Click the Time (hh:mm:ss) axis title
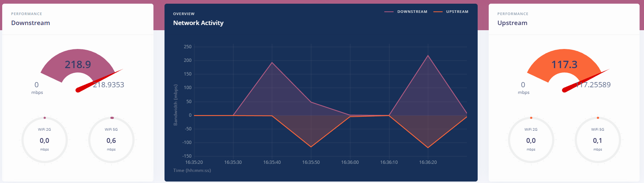 click(192, 170)
